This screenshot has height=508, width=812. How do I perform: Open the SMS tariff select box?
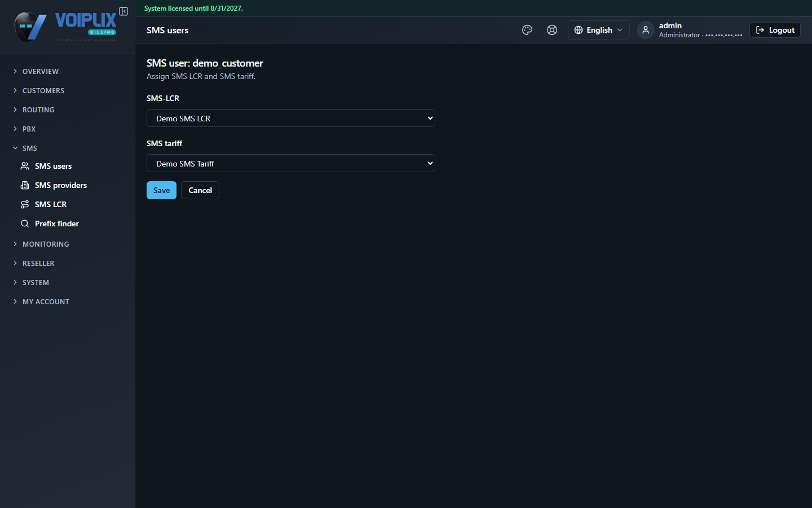click(291, 163)
